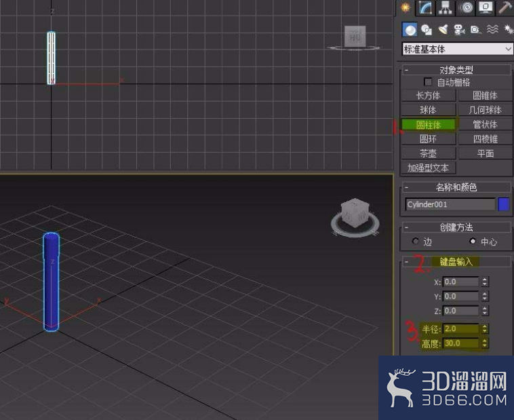Select the Space Warps category icon
The width and height of the screenshot is (514, 420).
click(492, 30)
